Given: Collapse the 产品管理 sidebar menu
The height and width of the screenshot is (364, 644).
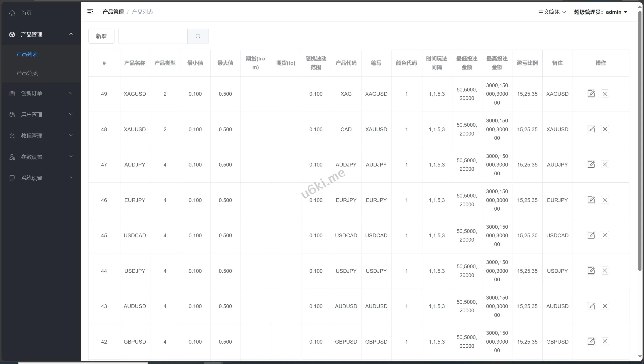Looking at the screenshot, I should click(x=71, y=34).
